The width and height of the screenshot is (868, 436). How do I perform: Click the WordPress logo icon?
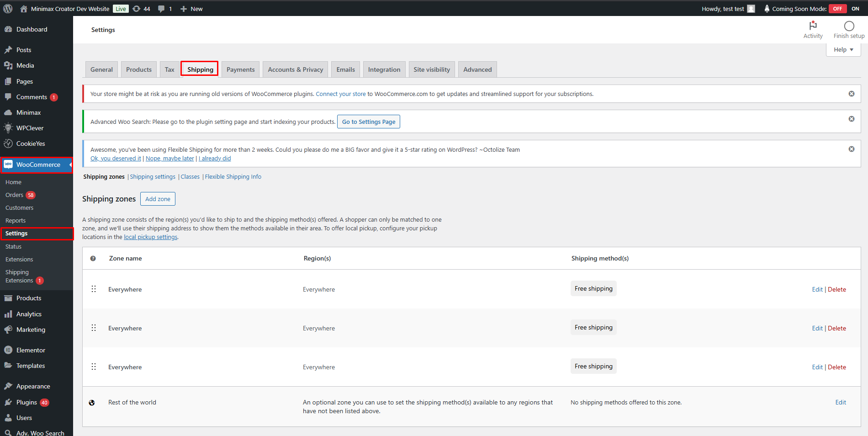[8, 9]
